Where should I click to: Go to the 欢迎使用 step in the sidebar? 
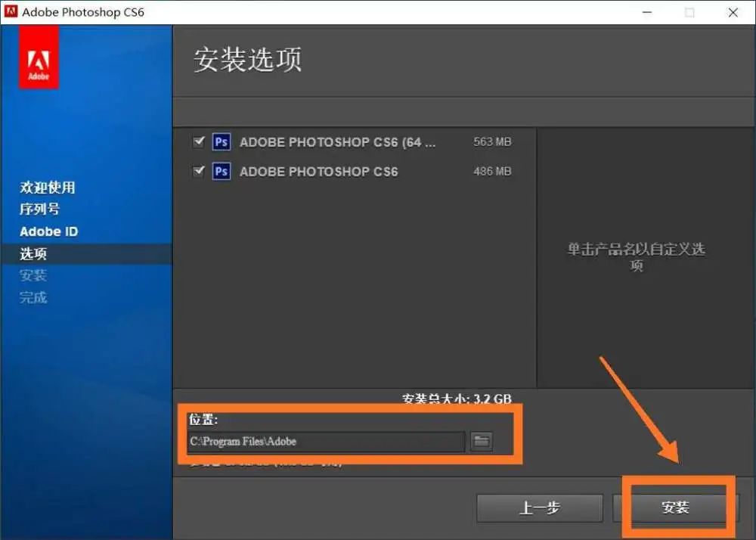tap(47, 187)
